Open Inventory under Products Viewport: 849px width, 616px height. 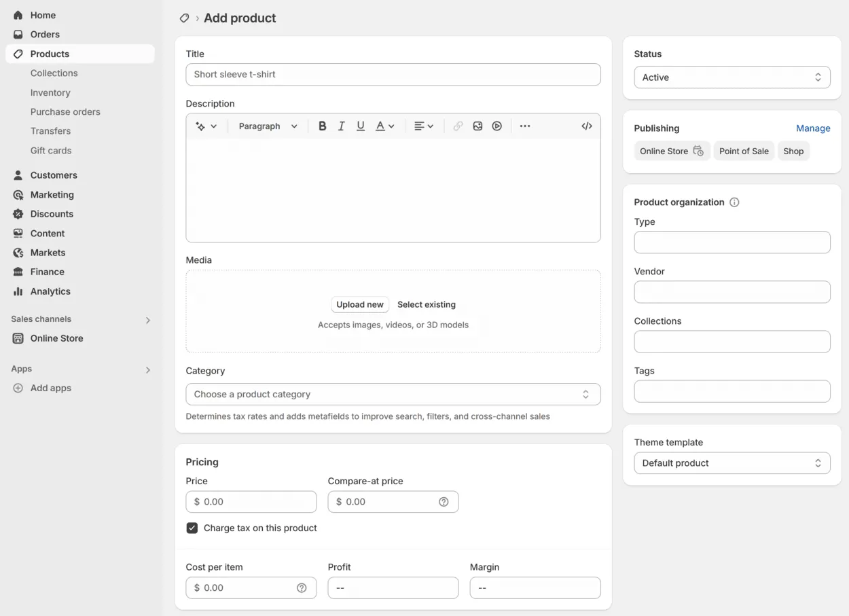click(50, 93)
